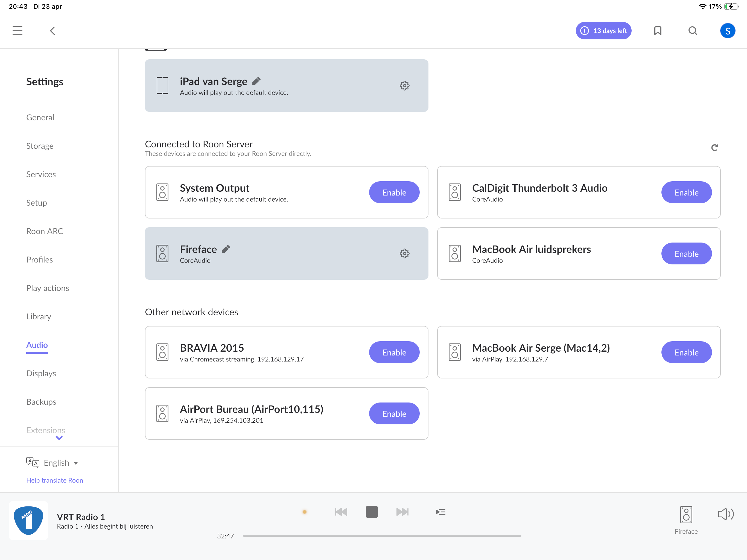747x560 pixels.
Task: Open the hamburger navigation menu
Action: [17, 31]
